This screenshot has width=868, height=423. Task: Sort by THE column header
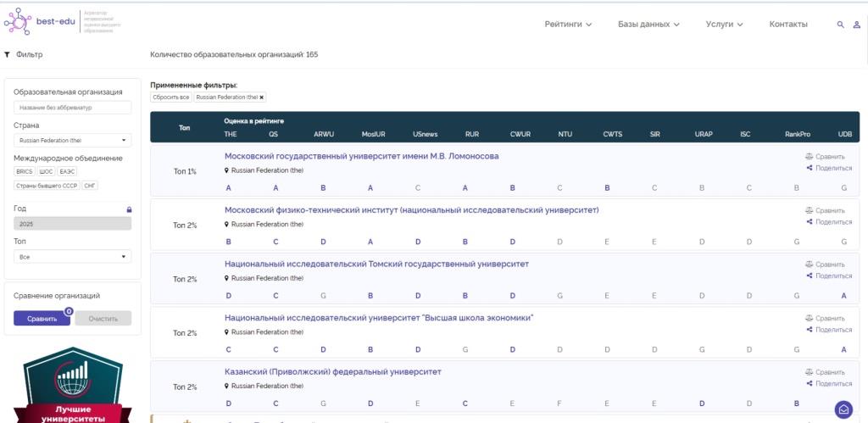[231, 134]
